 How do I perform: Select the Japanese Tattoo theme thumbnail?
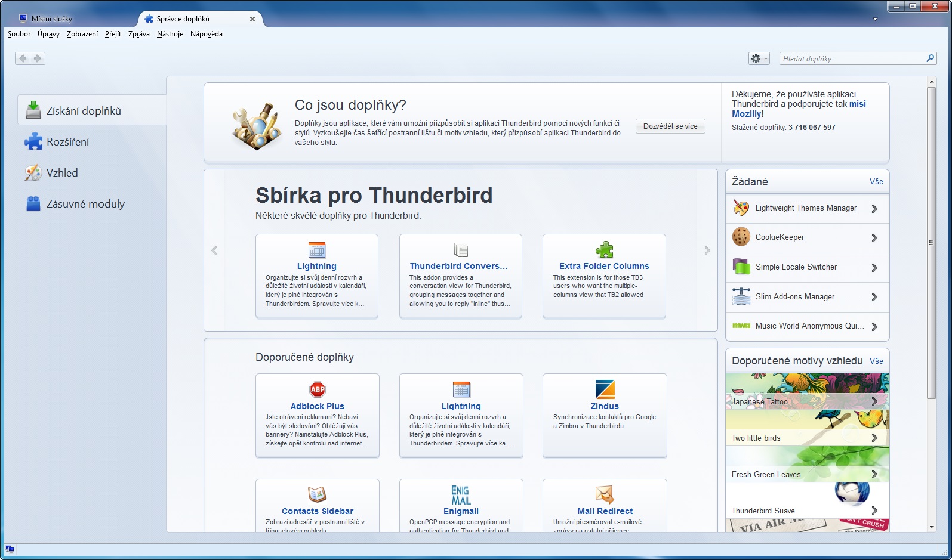click(808, 391)
